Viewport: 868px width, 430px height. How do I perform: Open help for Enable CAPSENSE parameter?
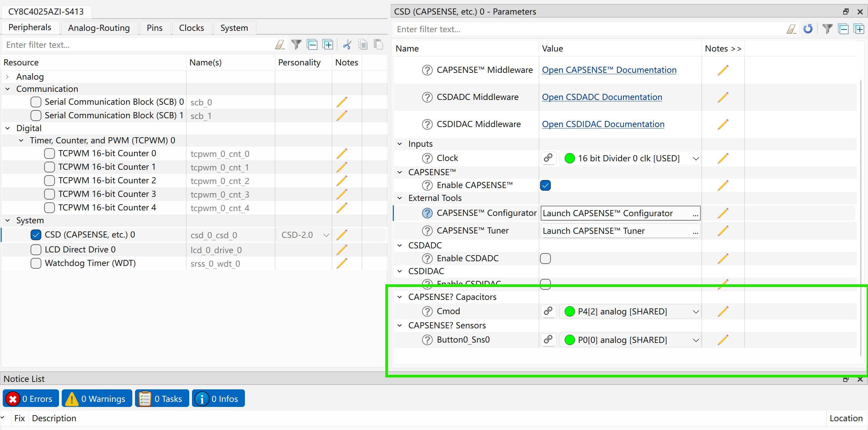point(427,185)
